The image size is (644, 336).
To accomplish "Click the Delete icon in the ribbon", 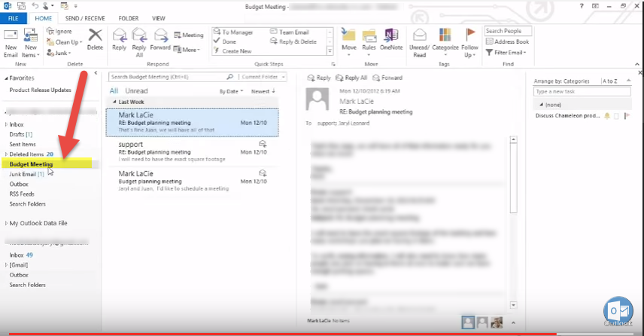I will [x=95, y=38].
